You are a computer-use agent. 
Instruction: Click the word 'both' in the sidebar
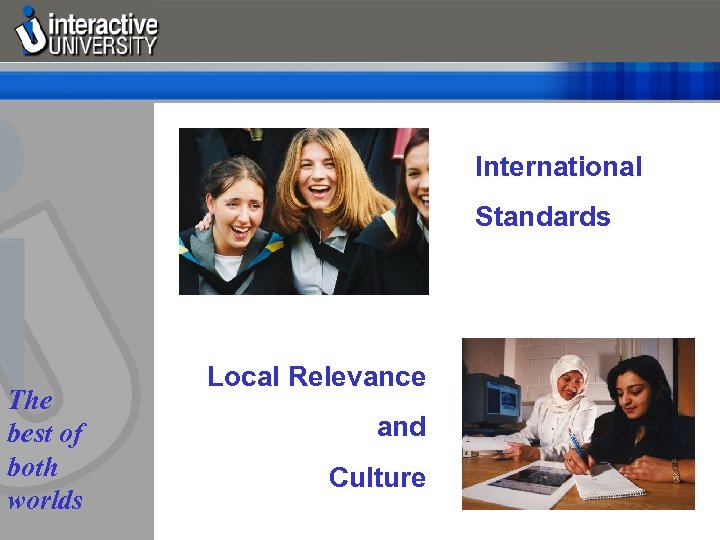pos(33,467)
